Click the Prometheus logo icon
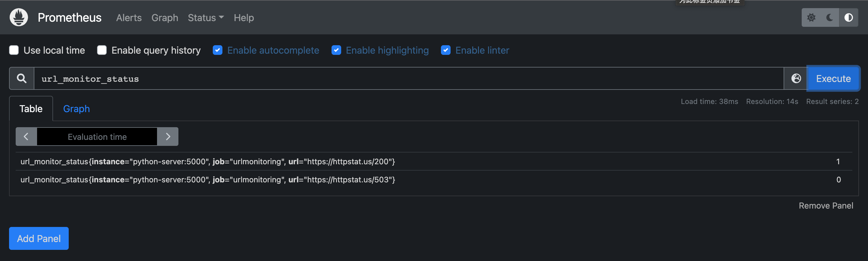 click(x=18, y=17)
